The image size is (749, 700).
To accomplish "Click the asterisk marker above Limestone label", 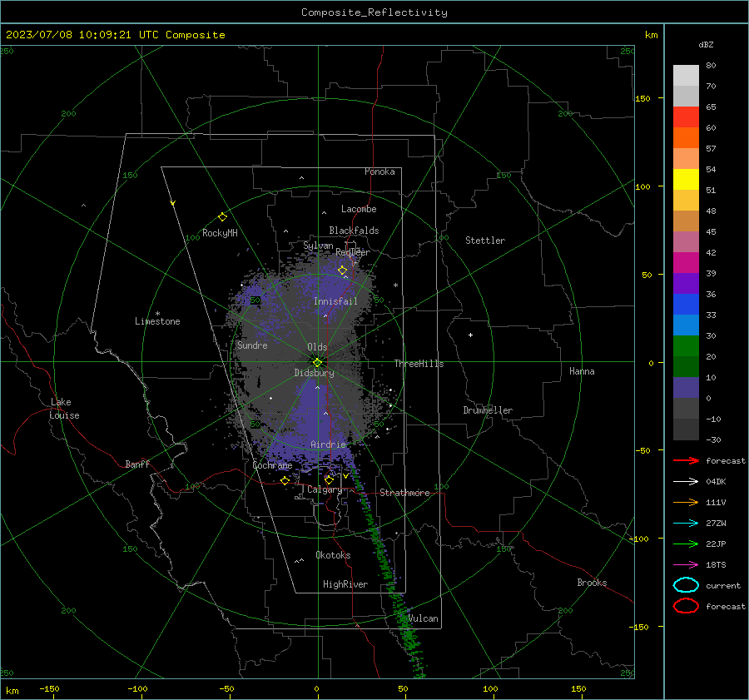I will pyautogui.click(x=157, y=314).
